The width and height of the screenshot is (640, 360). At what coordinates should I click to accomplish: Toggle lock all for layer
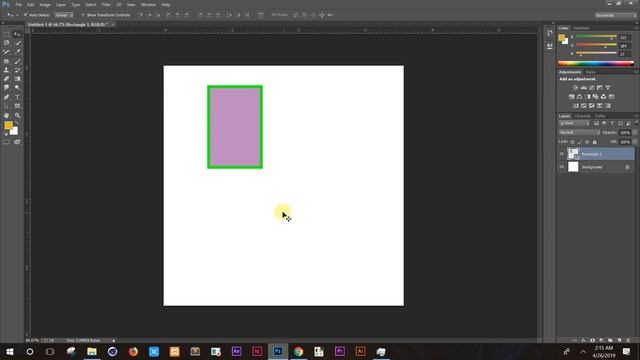(x=595, y=142)
